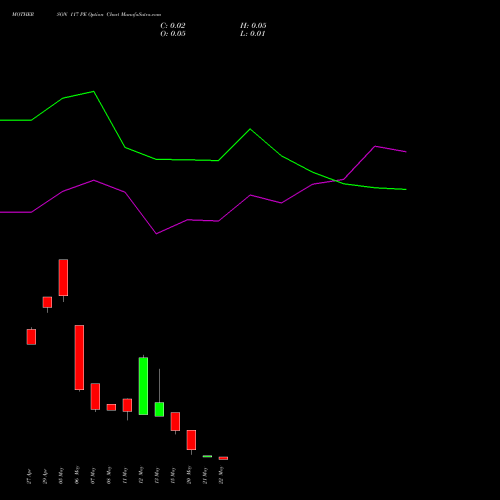This screenshot has width=500, height=500.
Task: Click where the green and purple lines cross
Action: click(x=335, y=181)
